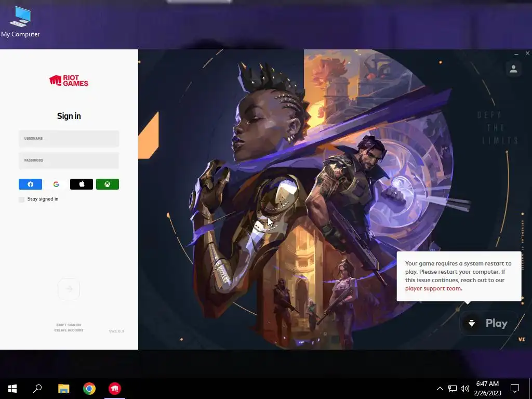Open the profile account icon
This screenshot has width=532, height=399.
pos(513,69)
